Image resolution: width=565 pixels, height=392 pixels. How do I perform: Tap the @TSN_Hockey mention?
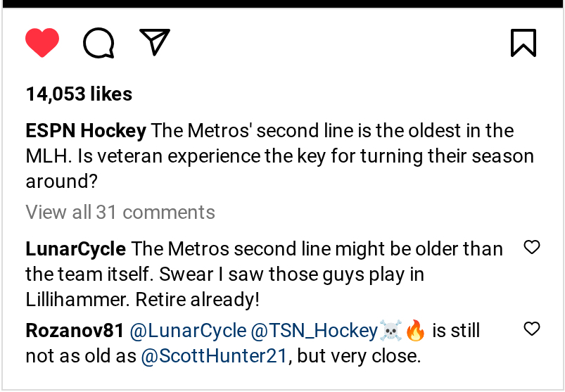(315, 331)
